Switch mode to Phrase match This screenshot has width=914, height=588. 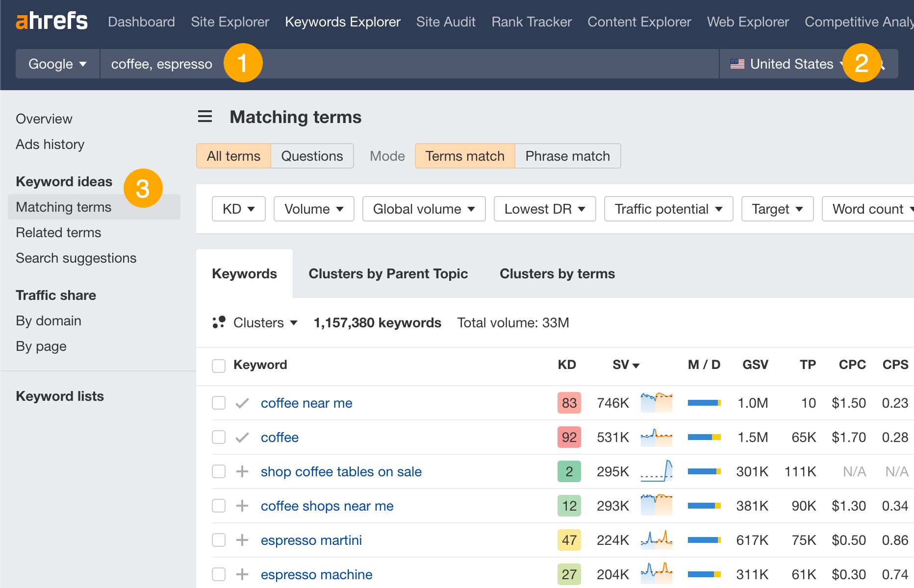[x=567, y=156]
